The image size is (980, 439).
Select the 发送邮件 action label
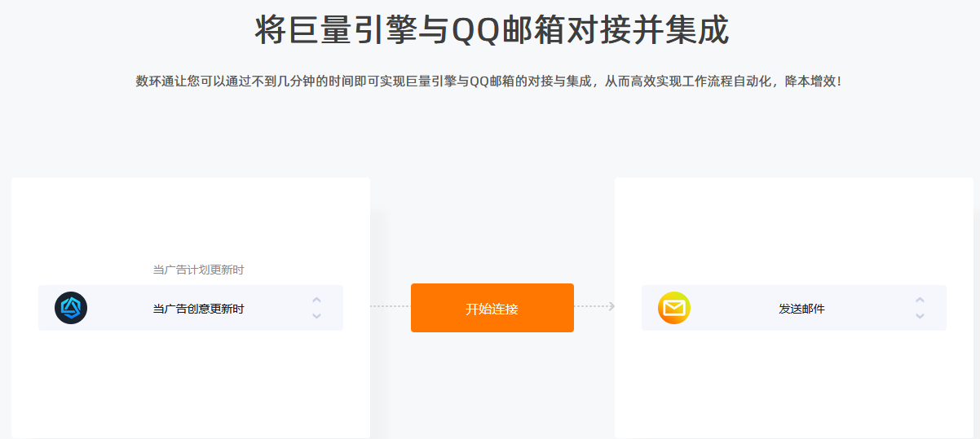pos(801,309)
